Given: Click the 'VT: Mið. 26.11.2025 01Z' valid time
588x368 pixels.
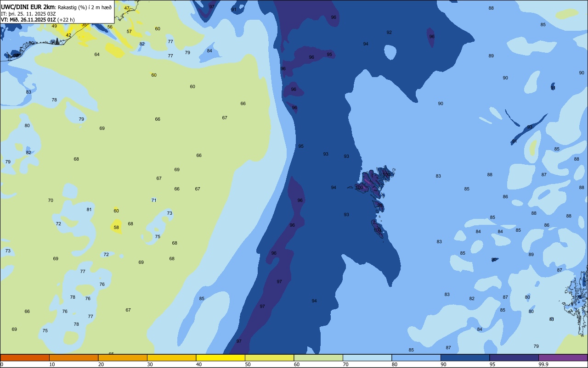Looking at the screenshot, I should [x=28, y=20].
